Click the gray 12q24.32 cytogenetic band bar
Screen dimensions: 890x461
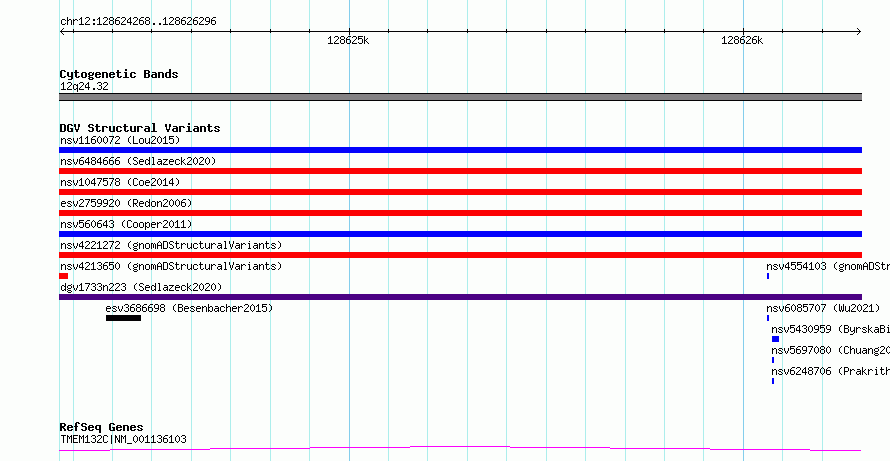tap(460, 97)
